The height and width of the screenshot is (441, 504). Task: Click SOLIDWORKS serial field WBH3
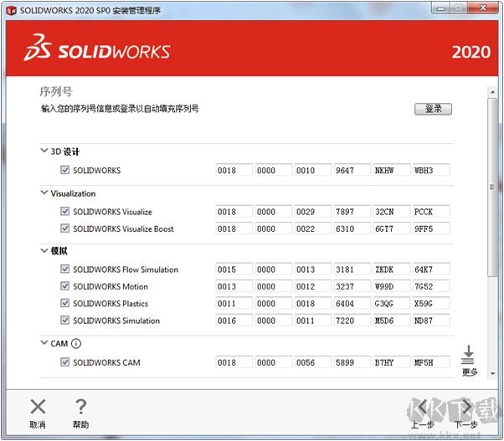pyautogui.click(x=431, y=170)
